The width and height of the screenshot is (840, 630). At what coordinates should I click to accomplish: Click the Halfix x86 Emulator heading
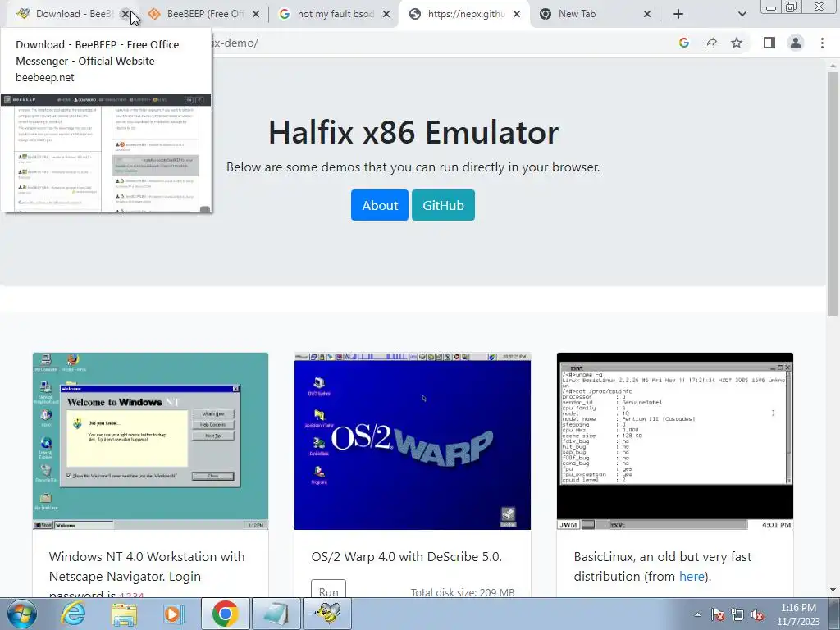pyautogui.click(x=413, y=132)
